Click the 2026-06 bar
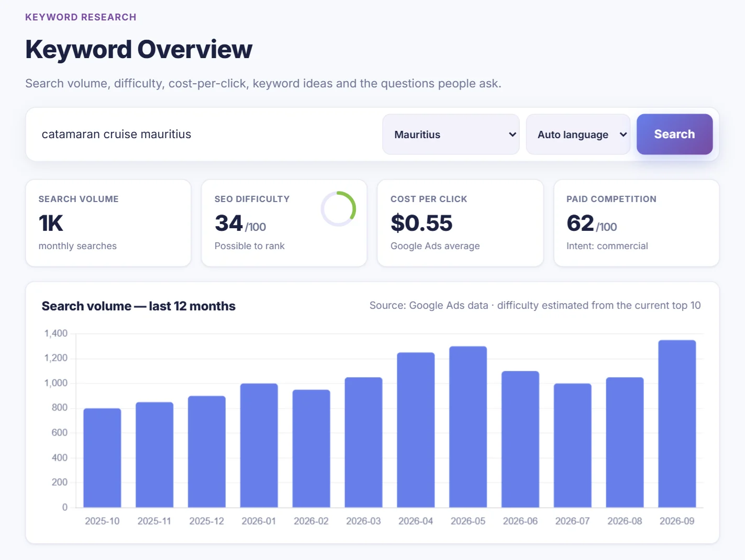The width and height of the screenshot is (745, 560). (x=520, y=439)
